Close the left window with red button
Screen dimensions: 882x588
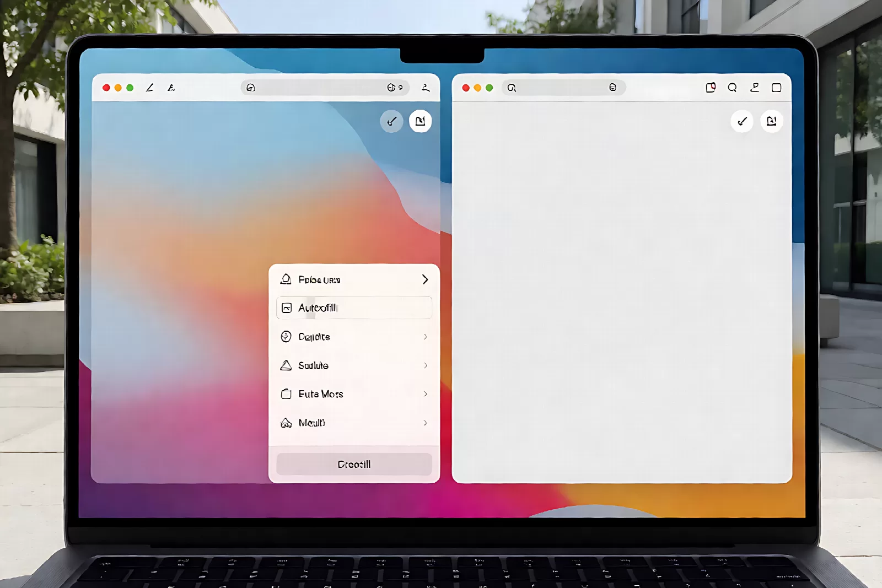(106, 88)
